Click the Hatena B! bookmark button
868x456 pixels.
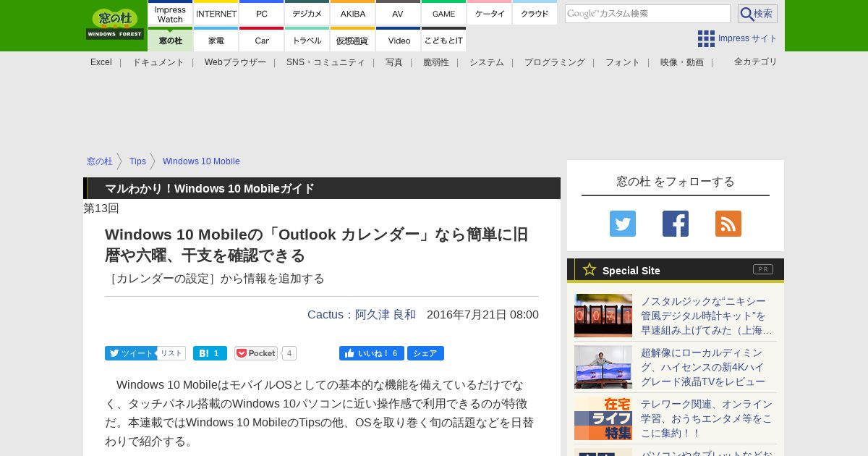(x=210, y=353)
